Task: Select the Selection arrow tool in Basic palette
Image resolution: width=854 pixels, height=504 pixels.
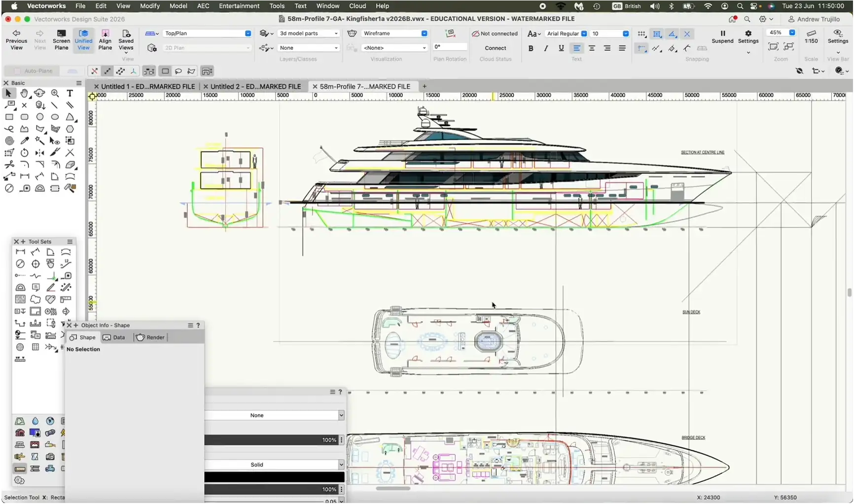Action: point(8,93)
